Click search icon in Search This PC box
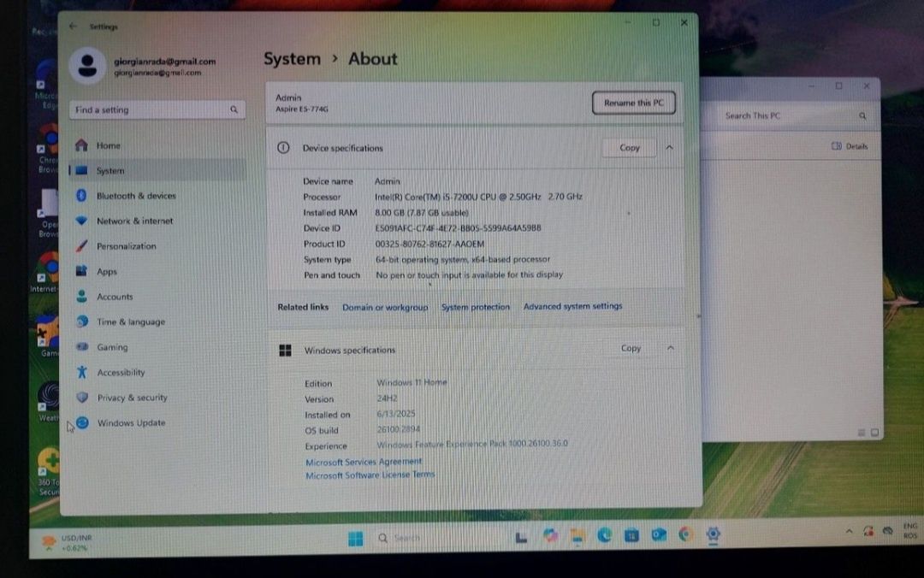924x578 pixels. point(862,116)
